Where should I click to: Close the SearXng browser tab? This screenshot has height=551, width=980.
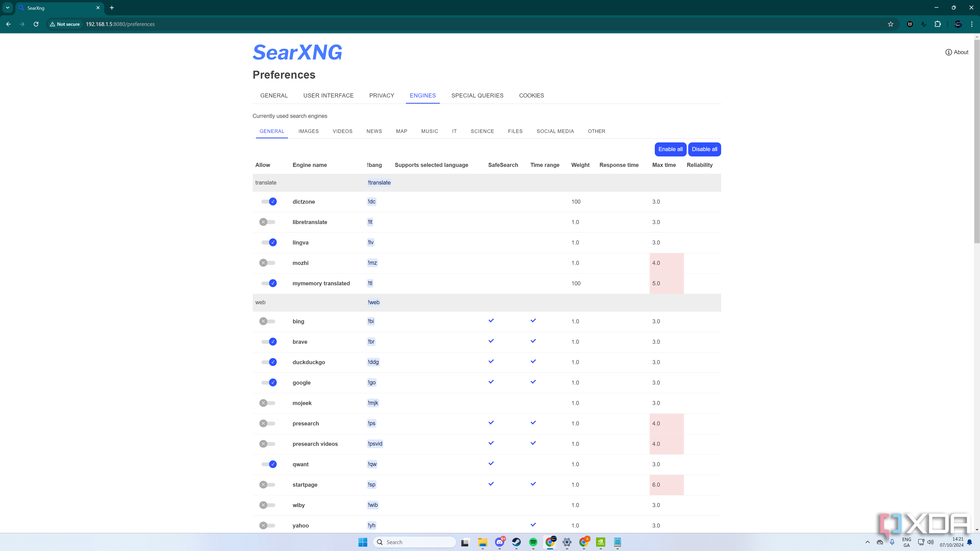tap(98, 8)
